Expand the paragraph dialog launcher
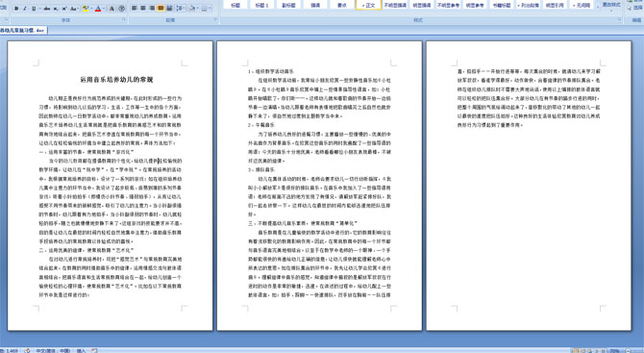 click(x=215, y=20)
